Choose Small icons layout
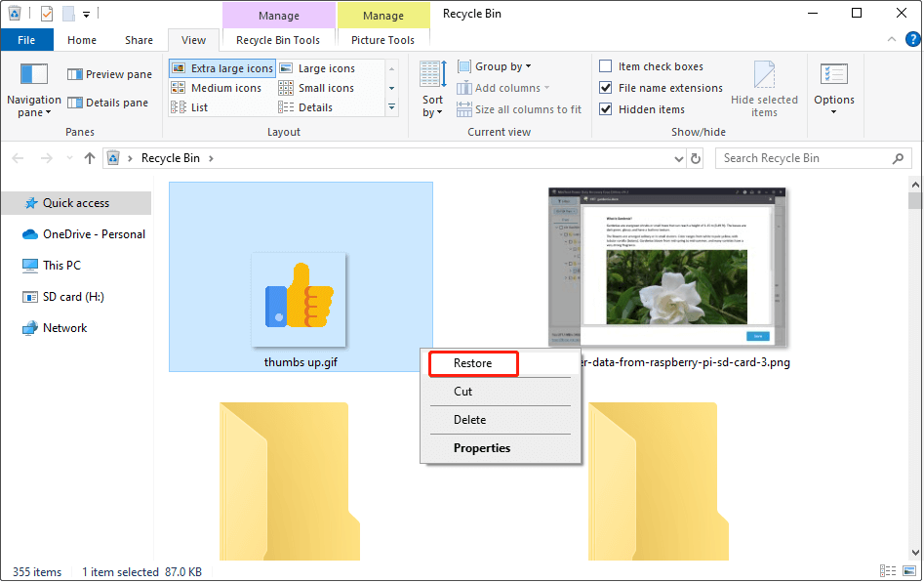Viewport: 924px width, 583px height. (316, 88)
